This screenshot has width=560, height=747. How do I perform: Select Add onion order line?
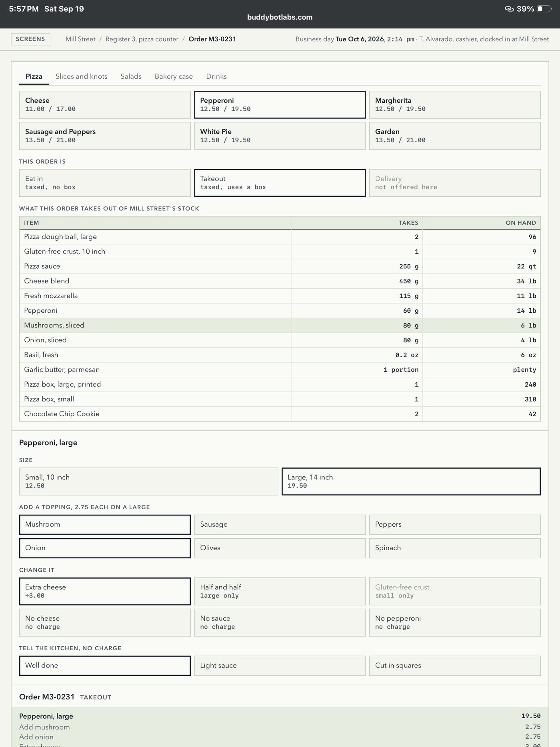[x=280, y=737]
